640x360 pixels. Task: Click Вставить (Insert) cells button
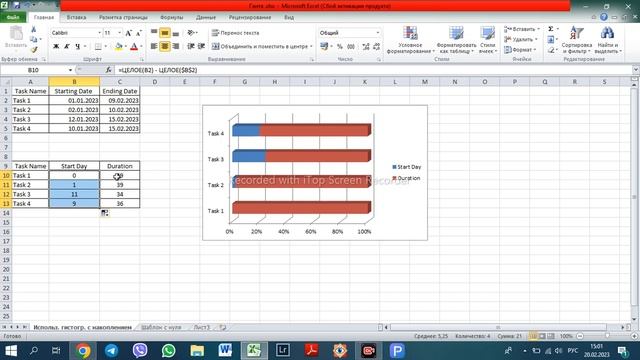coord(522,29)
